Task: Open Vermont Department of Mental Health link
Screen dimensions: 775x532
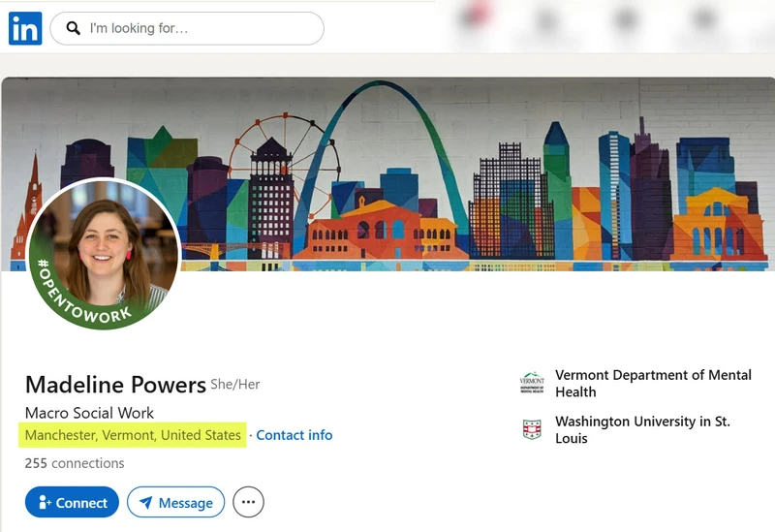Action: point(653,383)
